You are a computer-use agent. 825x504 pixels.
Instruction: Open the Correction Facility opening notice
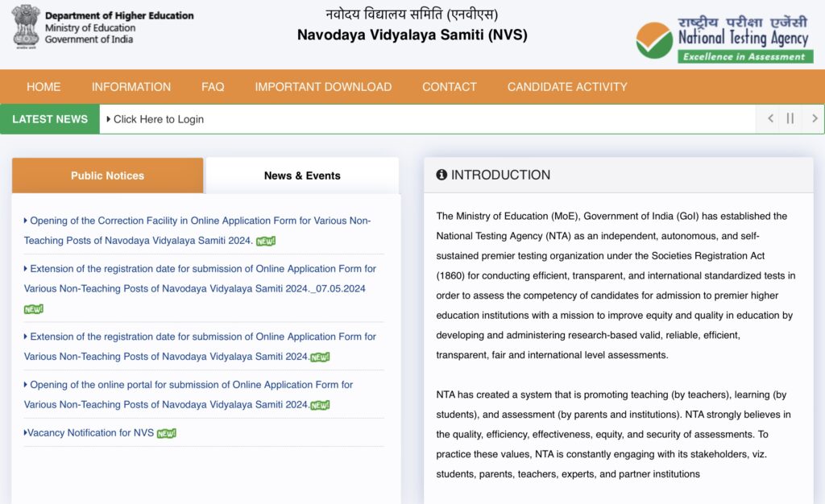coord(197,230)
